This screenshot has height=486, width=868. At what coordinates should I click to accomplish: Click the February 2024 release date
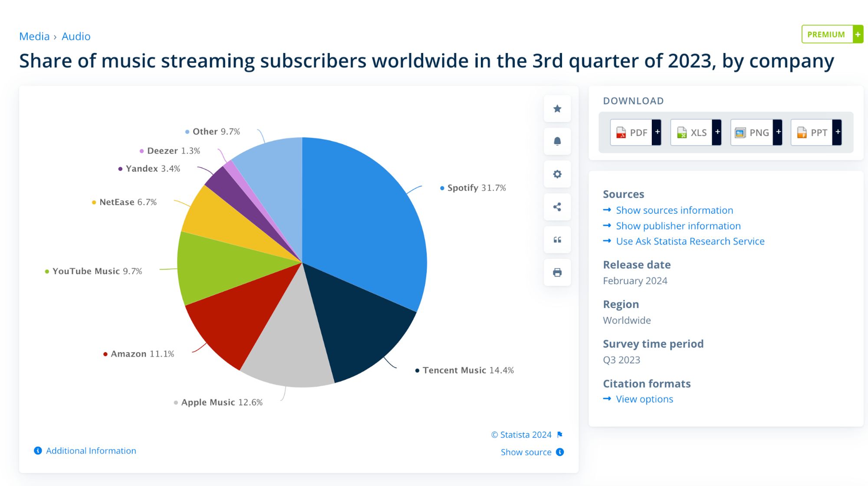tap(635, 281)
